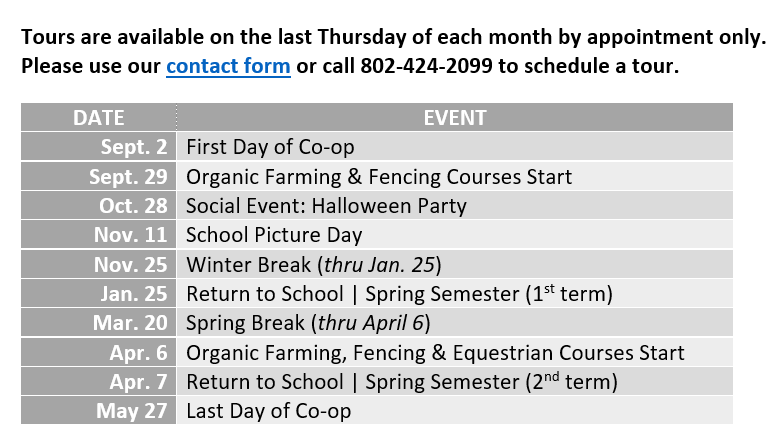
Task: Click the Sept. 29 date cell
Action: (99, 176)
